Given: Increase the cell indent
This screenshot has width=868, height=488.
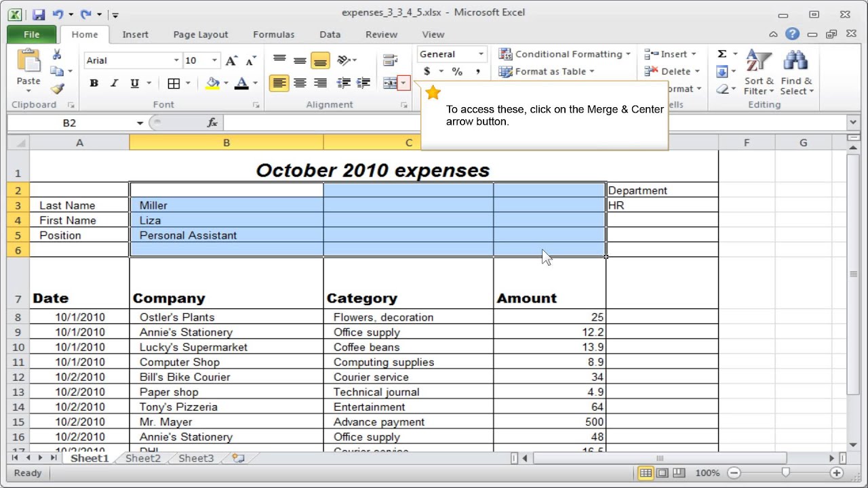Looking at the screenshot, I should (363, 83).
